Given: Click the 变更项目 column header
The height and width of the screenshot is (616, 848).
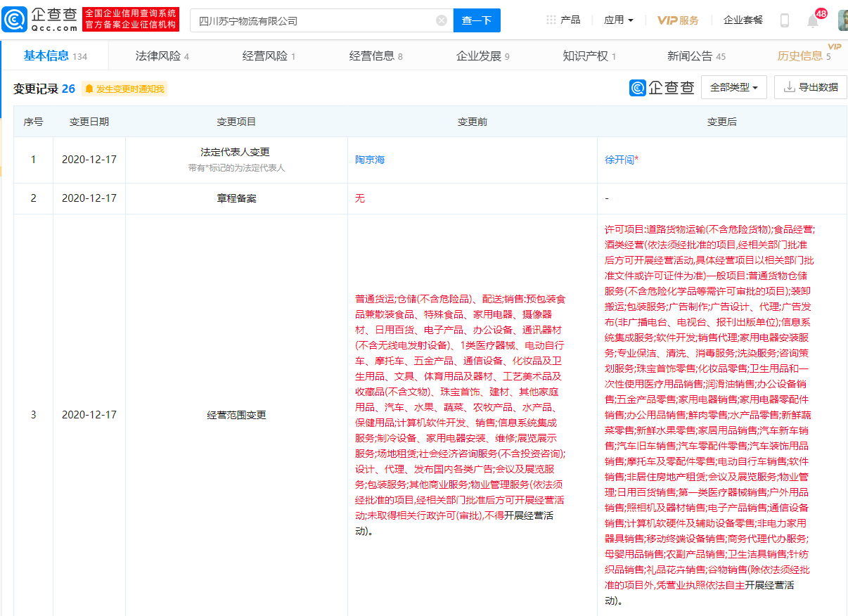Looking at the screenshot, I should [236, 122].
